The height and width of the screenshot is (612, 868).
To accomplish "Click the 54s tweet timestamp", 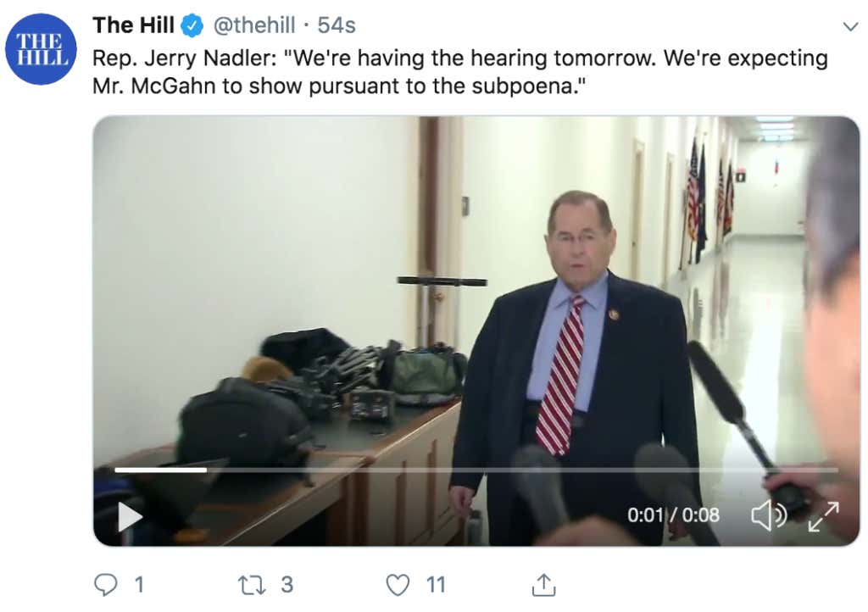I will point(337,25).
